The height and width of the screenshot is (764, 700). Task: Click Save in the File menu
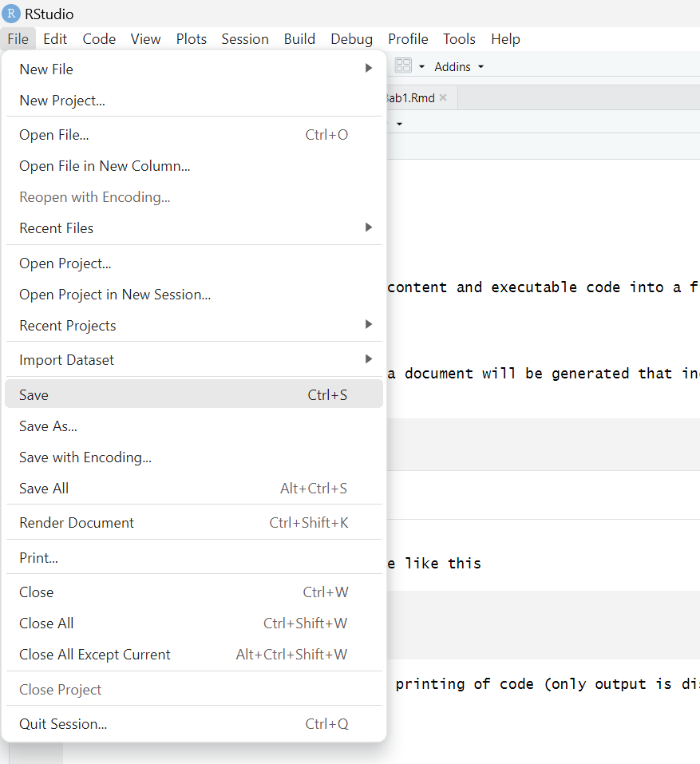(194, 394)
